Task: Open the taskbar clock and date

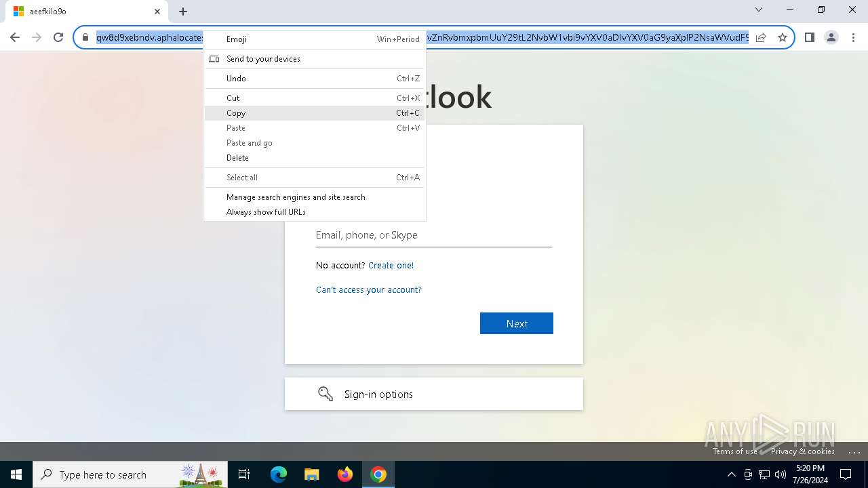Action: point(810,474)
